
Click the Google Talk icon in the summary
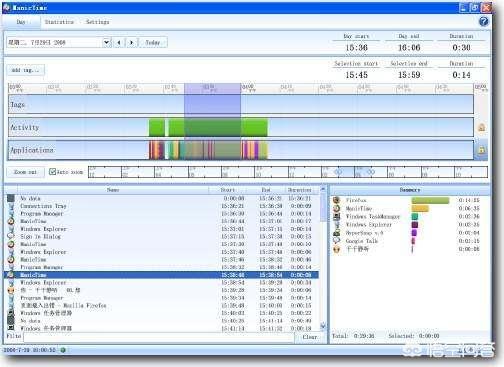(337, 241)
